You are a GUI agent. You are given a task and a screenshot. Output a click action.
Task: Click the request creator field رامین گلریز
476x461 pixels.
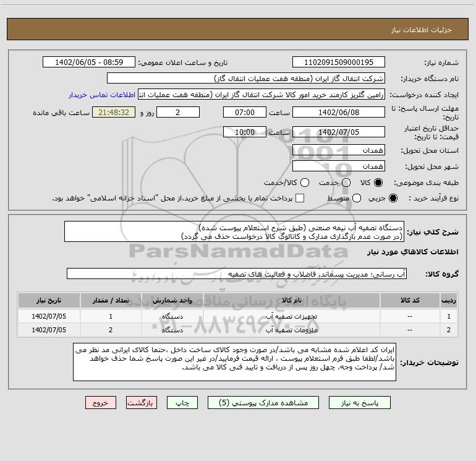pos(261,95)
